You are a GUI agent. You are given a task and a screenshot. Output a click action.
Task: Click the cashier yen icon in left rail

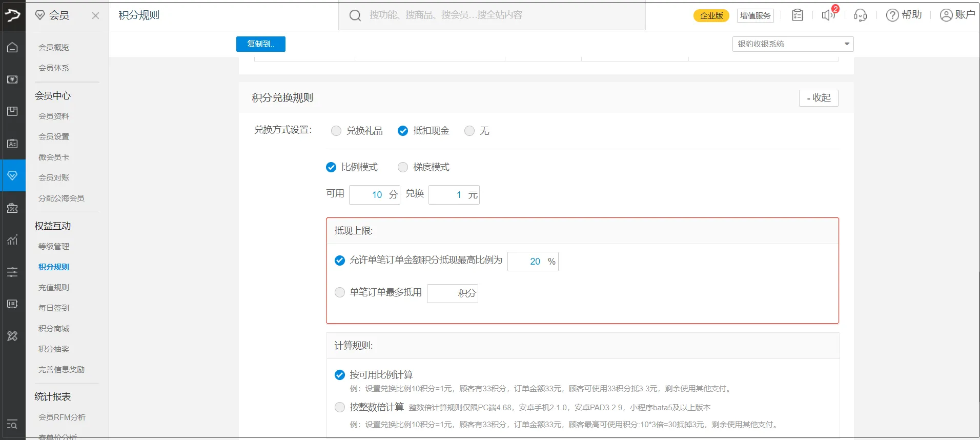pyautogui.click(x=12, y=79)
